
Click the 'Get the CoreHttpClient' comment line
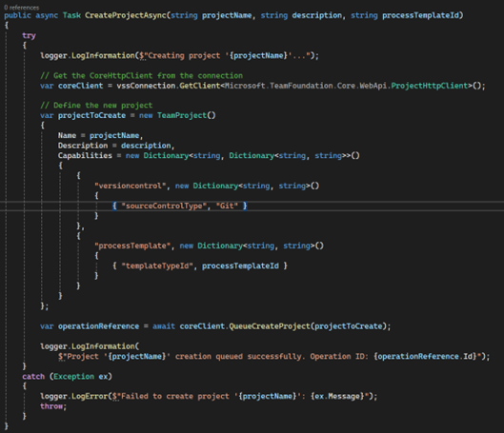click(141, 76)
